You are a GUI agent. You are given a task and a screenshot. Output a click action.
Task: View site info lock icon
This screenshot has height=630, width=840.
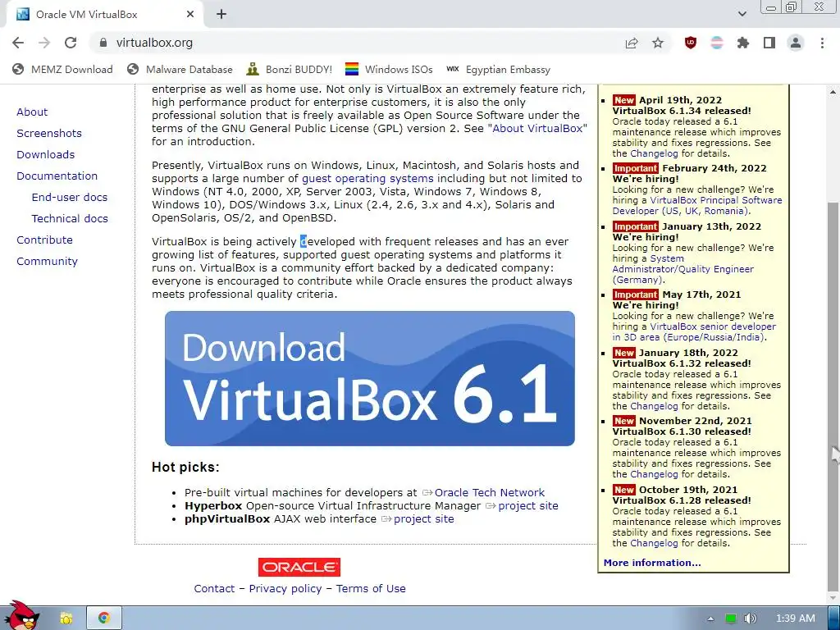click(103, 43)
